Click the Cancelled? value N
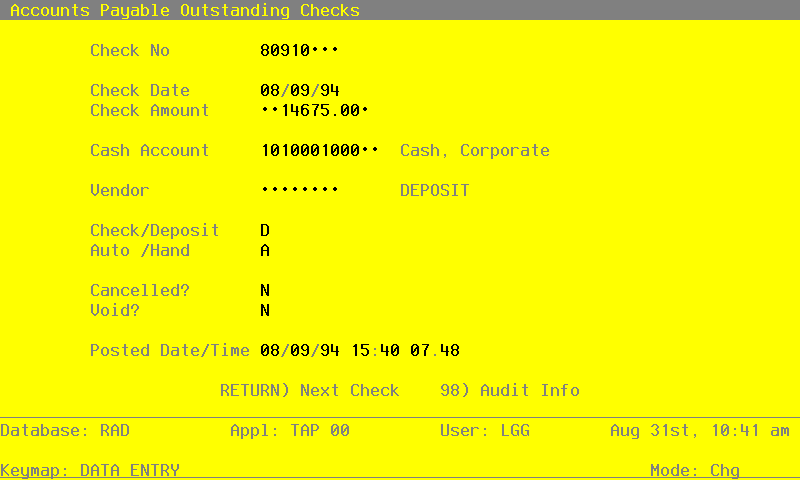 (x=265, y=290)
